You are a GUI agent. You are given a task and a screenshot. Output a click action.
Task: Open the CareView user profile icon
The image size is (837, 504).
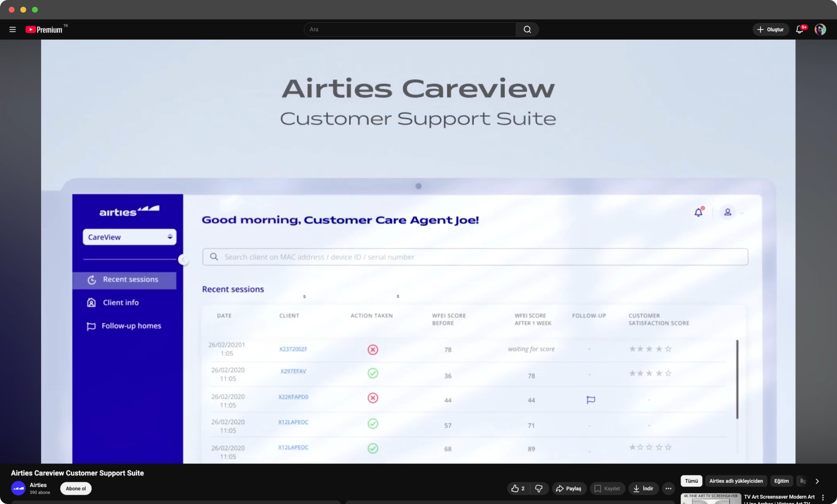(728, 212)
